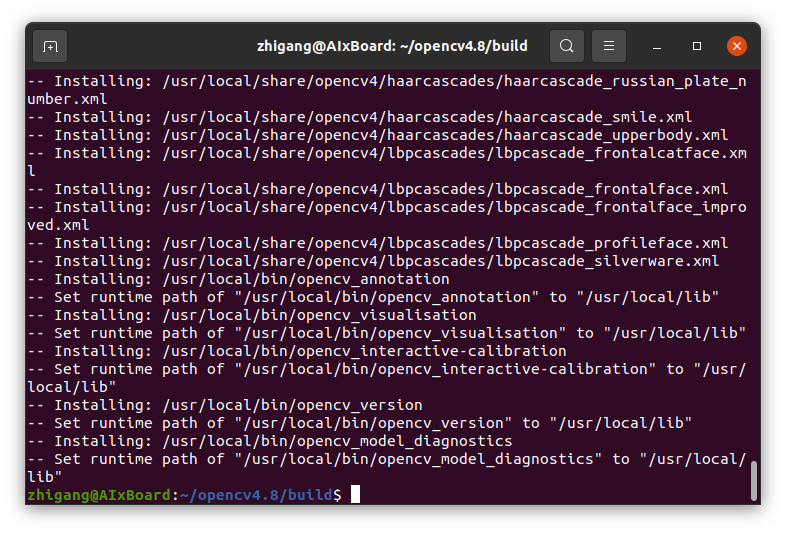This screenshot has width=786, height=533.
Task: Click the ~/opencv4.8/build path in the prompt
Action: pos(255,495)
